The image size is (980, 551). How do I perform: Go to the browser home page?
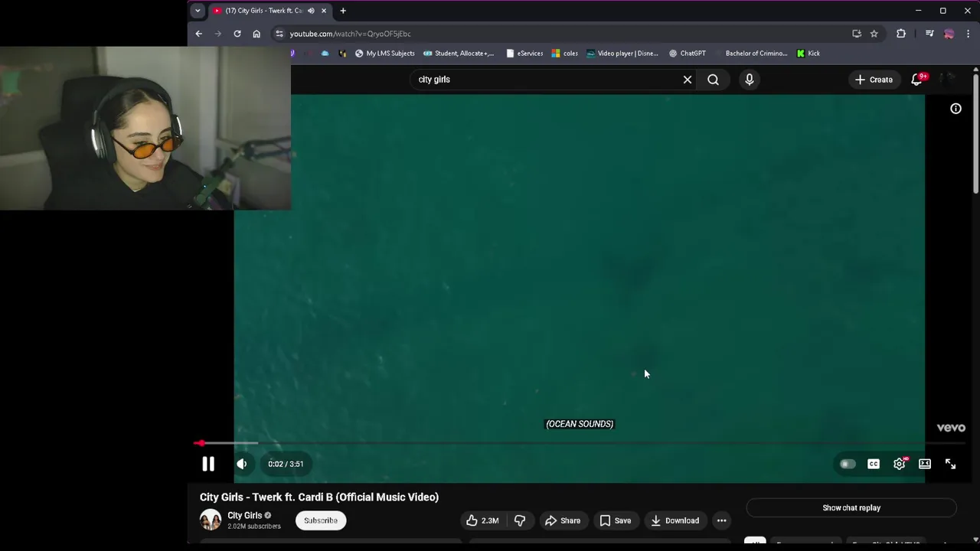pyautogui.click(x=256, y=34)
